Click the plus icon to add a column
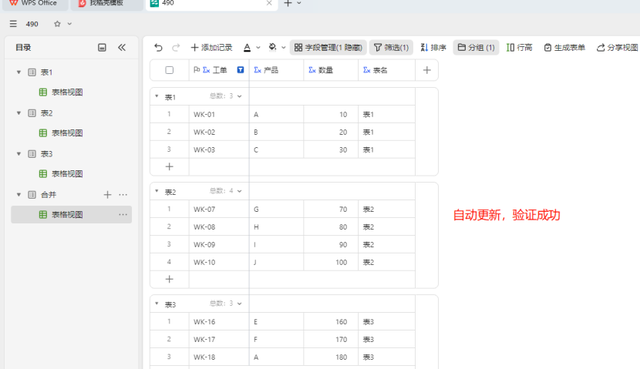Viewport: 640px width, 369px height. coord(427,70)
